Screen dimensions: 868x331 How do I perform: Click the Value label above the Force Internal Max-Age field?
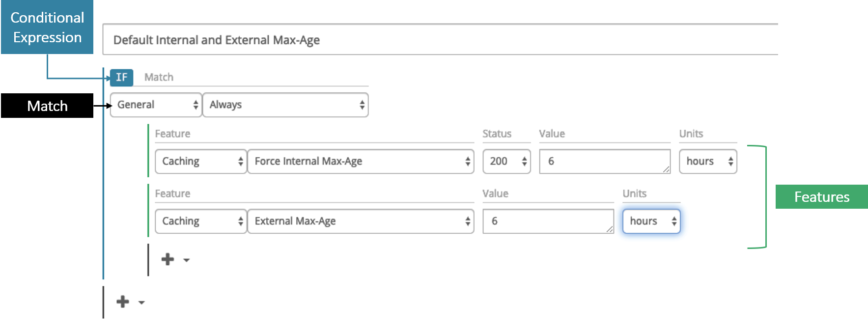coord(552,134)
